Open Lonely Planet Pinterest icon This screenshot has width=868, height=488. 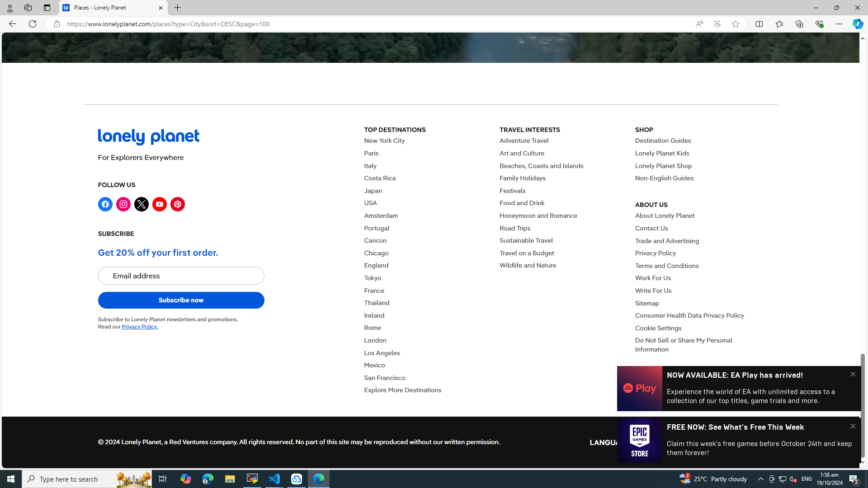(177, 204)
